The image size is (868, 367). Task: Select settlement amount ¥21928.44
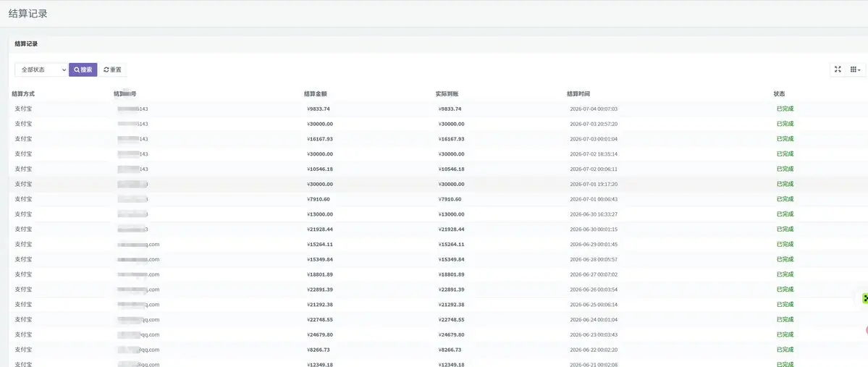coord(320,229)
